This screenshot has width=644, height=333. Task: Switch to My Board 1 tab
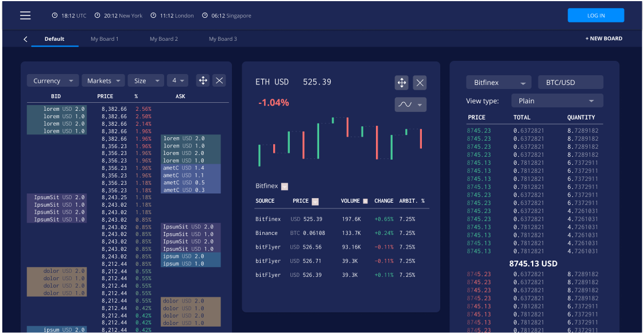click(104, 39)
